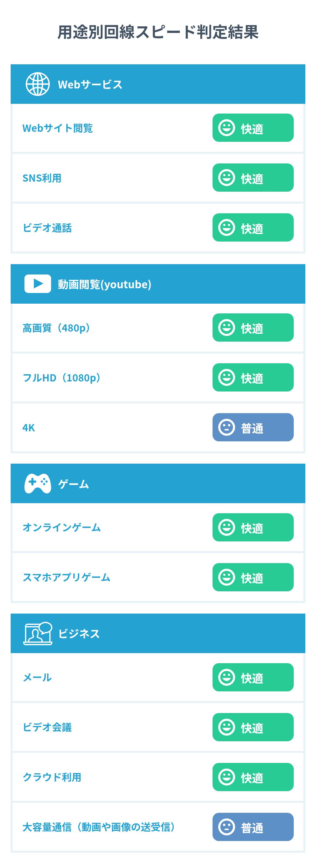
Task: Click the YouTube play icon
Action: click(x=38, y=284)
